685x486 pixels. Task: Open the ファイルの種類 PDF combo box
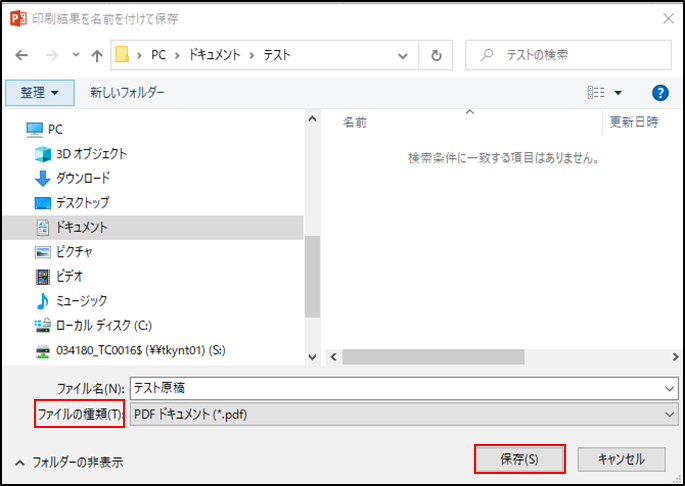[x=404, y=414]
